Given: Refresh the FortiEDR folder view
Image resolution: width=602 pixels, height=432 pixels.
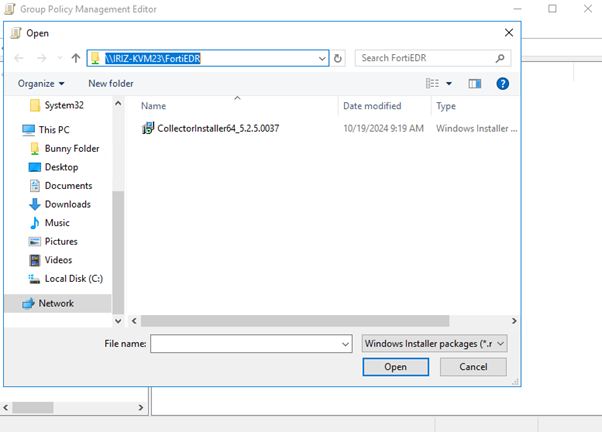Looking at the screenshot, I should point(338,58).
